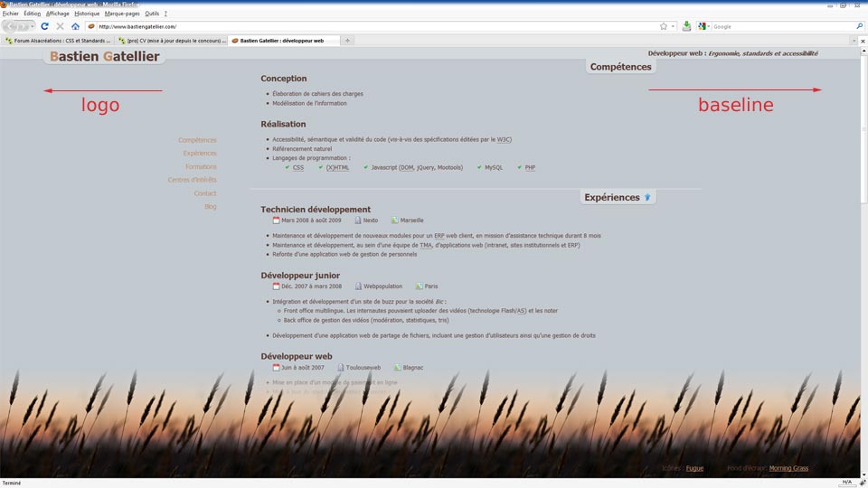This screenshot has width=868, height=488.
Task: Click the N/A status bar indicator
Action: 846,483
